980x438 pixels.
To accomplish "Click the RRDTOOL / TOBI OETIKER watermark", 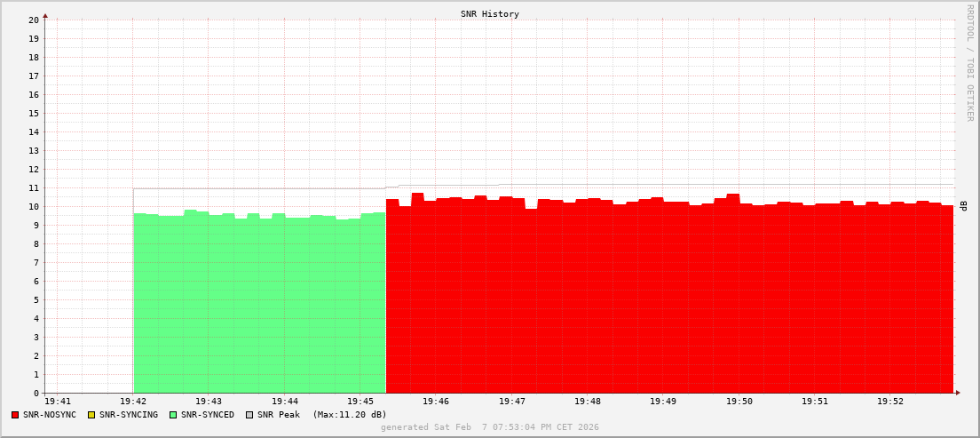I will point(969,62).
